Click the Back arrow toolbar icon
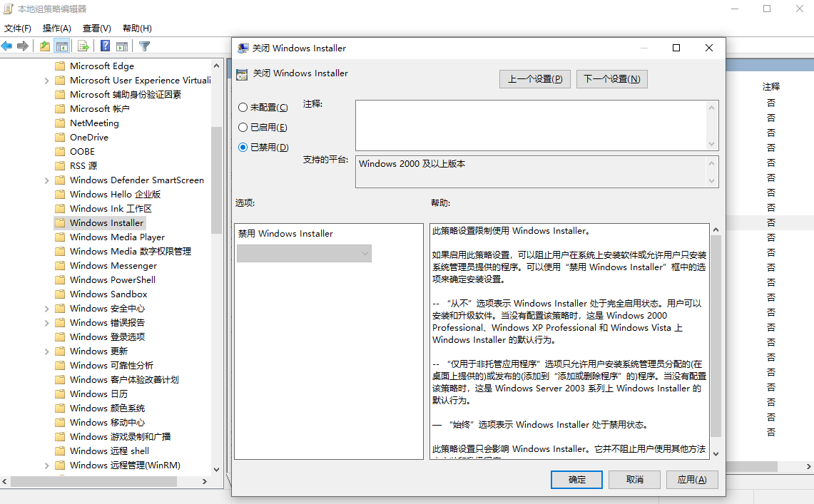The height and width of the screenshot is (504, 814). 6,46
